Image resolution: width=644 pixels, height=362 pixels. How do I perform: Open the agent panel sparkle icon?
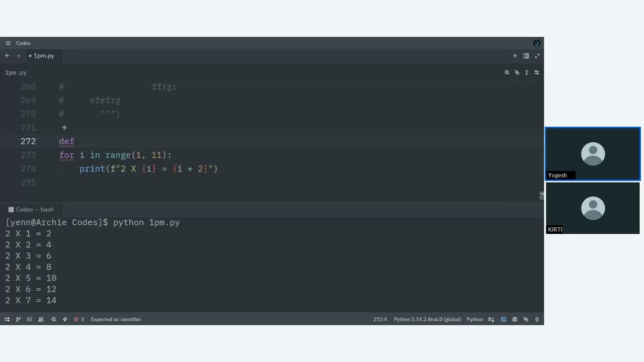[x=526, y=319]
